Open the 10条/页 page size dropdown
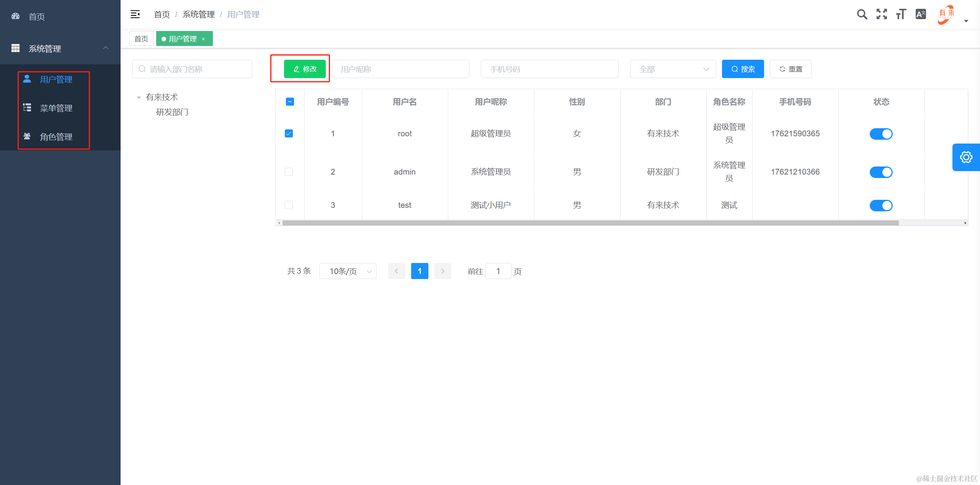 tap(348, 271)
